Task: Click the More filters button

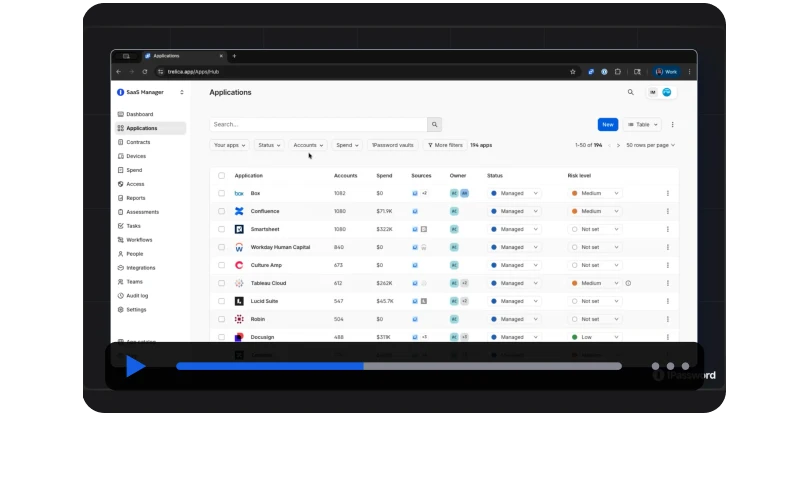Action: [x=445, y=145]
